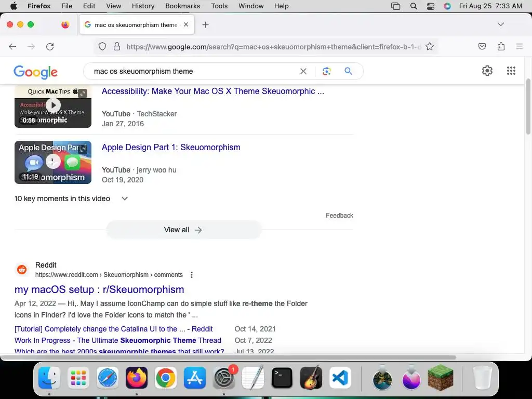This screenshot has height=399, width=532.
Task: Open Visual Studio Code from the Dock
Action: 340,378
